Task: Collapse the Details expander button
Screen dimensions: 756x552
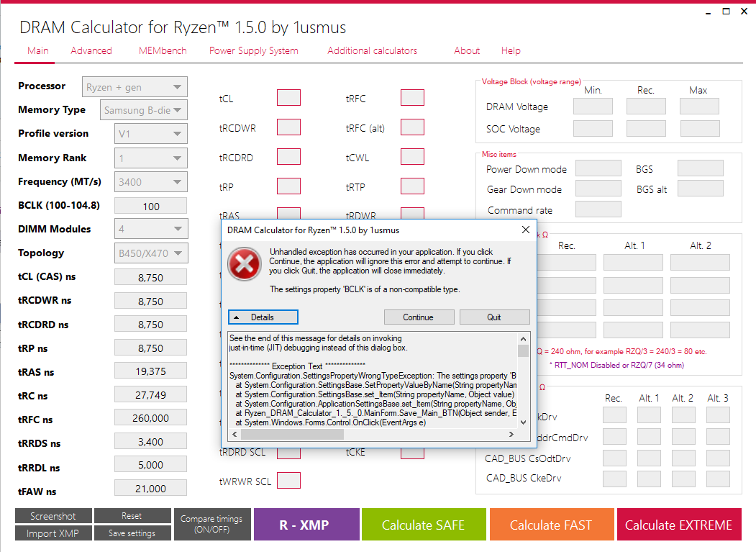Action: (263, 317)
